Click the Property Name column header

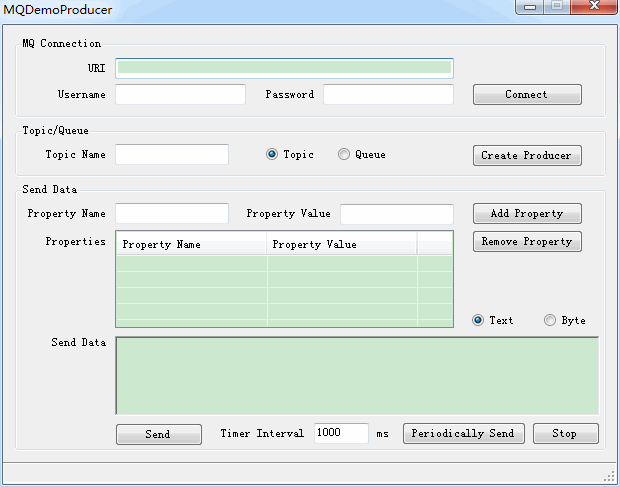coord(191,245)
